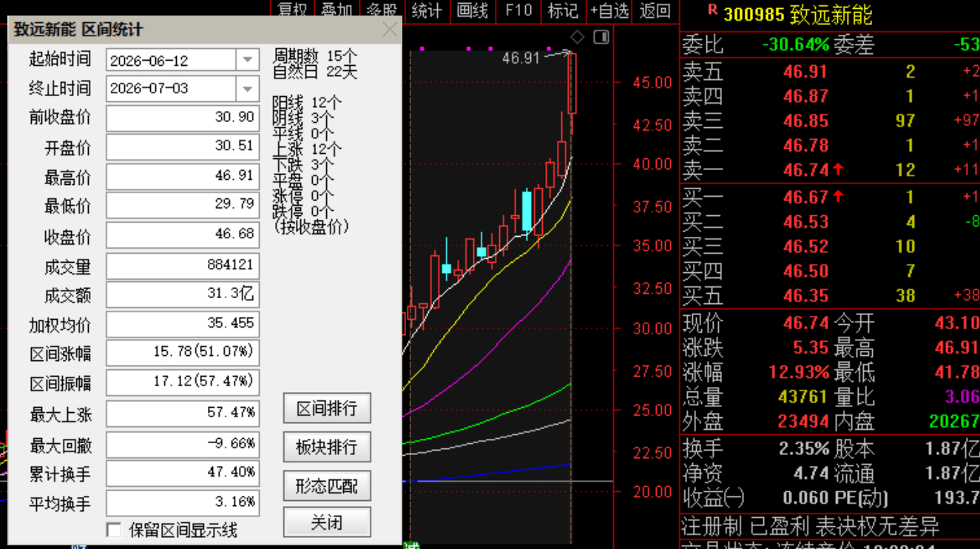Click the 关闭 button
980x549 pixels.
327,522
